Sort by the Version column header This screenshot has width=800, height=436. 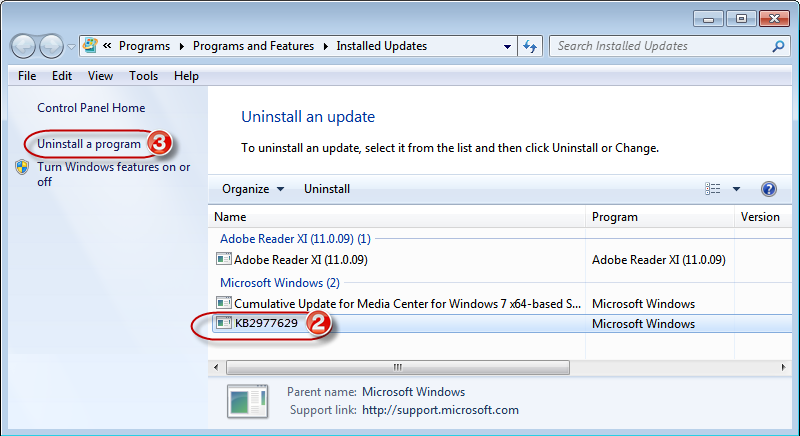[763, 217]
